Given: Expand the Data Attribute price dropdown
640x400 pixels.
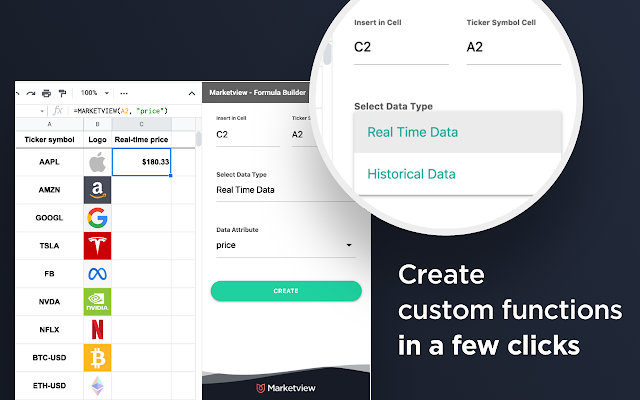Looking at the screenshot, I should coord(284,244).
